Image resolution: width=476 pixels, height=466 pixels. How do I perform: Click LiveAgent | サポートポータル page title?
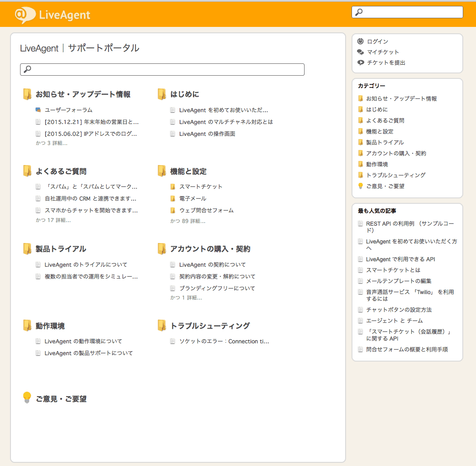(79, 48)
